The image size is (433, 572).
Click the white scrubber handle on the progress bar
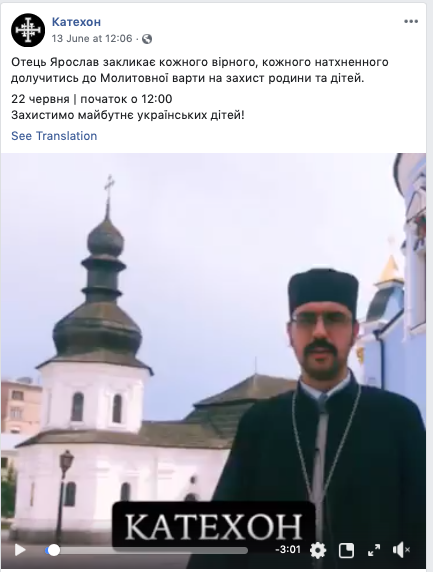pos(54,550)
